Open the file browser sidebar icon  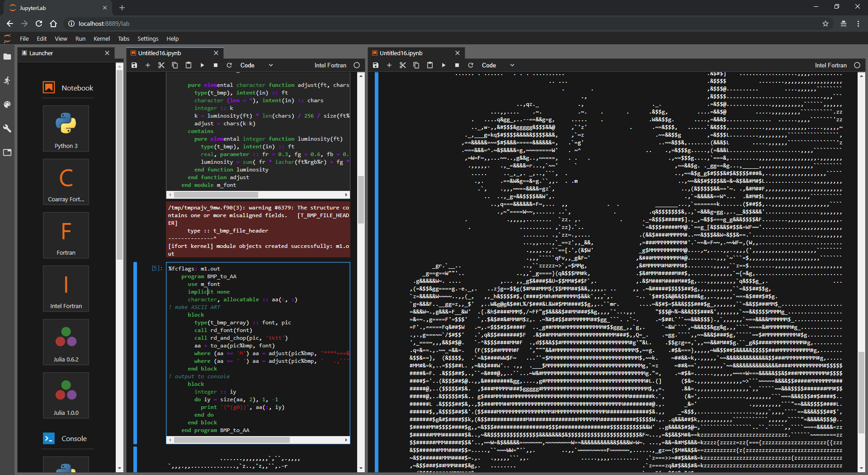(7, 57)
